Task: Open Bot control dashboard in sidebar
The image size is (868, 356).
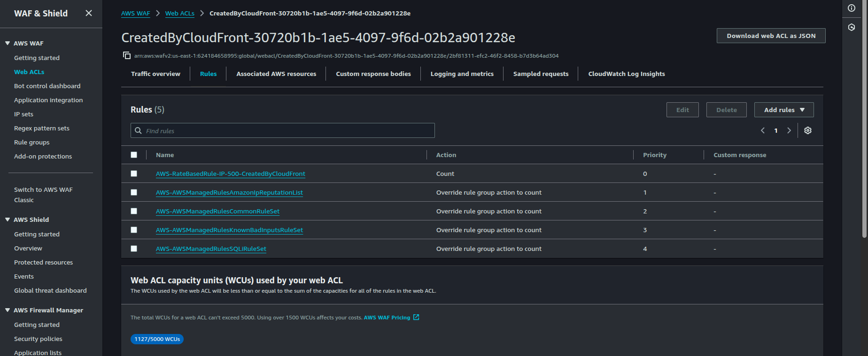Action: click(47, 86)
